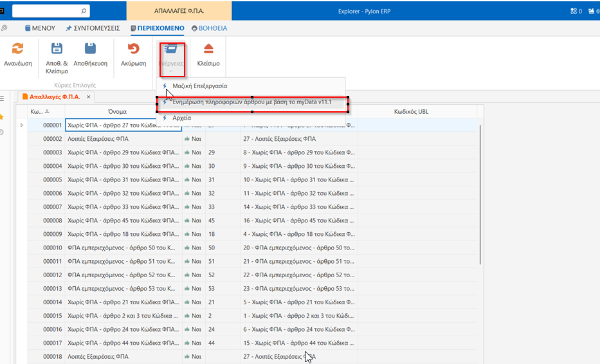Image resolution: width=602 pixels, height=364 pixels.
Task: Close the Απαλλαγές Φ.Π.Α. document tab
Action: click(89, 97)
